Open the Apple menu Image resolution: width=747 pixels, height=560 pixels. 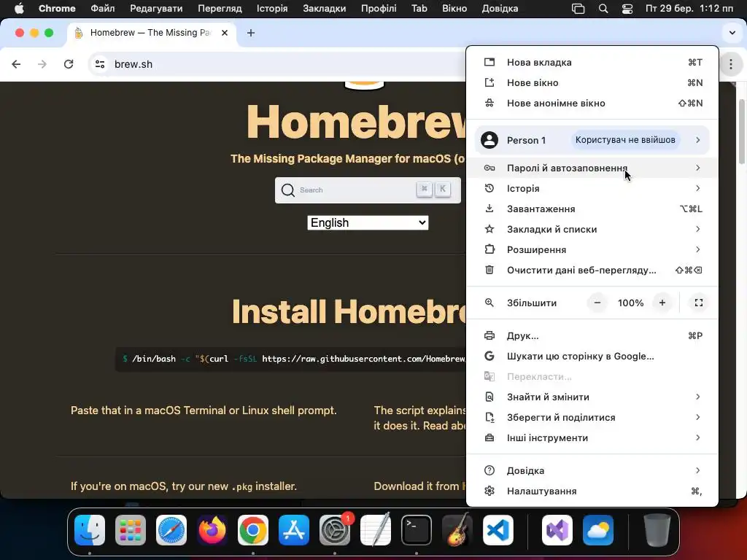click(19, 9)
